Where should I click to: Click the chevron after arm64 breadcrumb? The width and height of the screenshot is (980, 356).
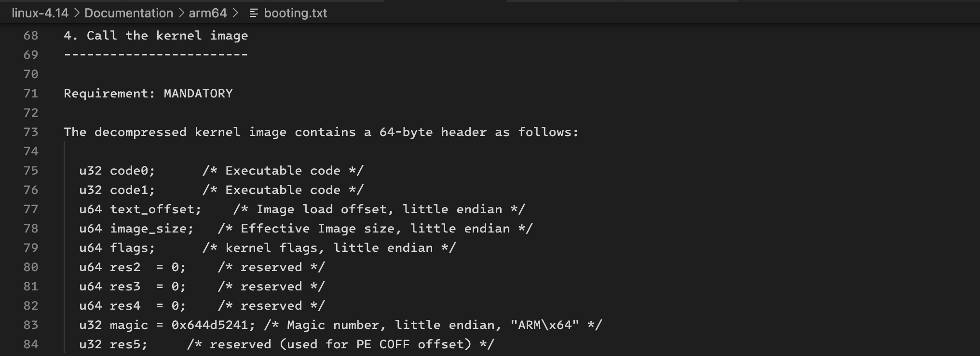point(235,13)
